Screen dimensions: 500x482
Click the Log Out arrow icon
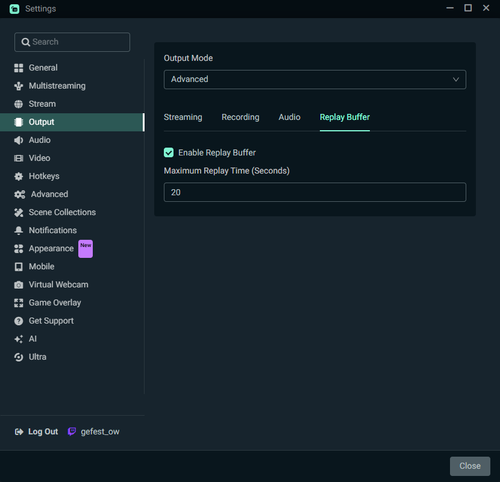coord(19,432)
